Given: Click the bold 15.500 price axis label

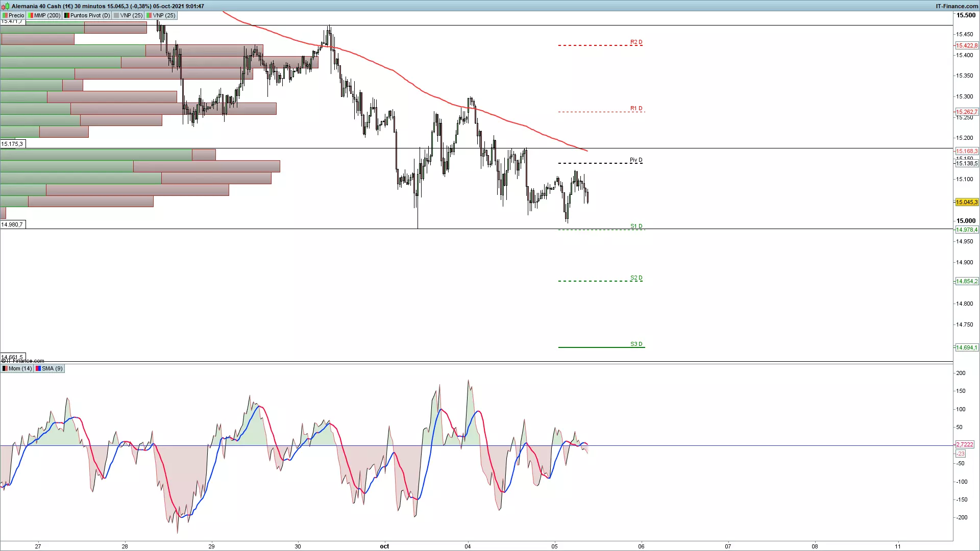Looking at the screenshot, I should pos(966,15).
